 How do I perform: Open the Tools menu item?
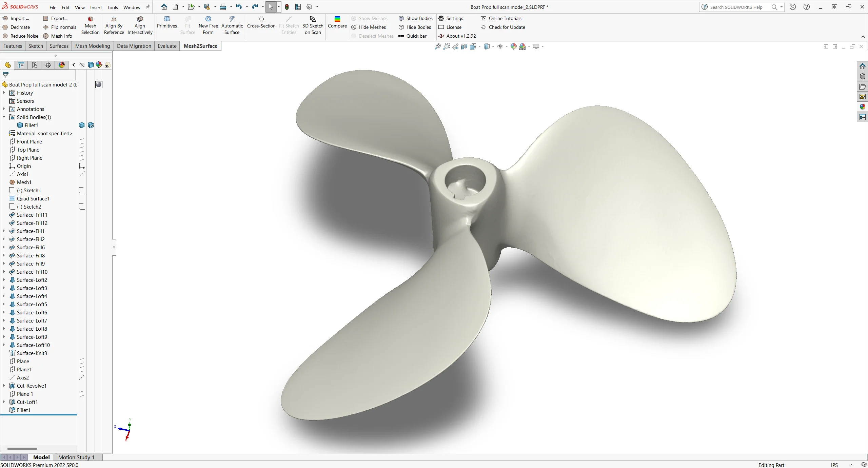(x=112, y=6)
